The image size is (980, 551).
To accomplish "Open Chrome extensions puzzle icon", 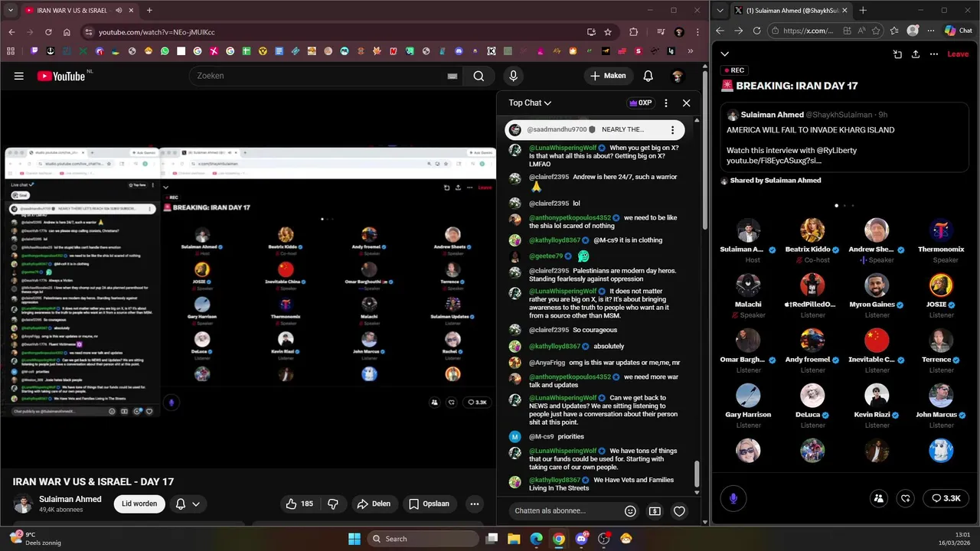I will coord(633,32).
